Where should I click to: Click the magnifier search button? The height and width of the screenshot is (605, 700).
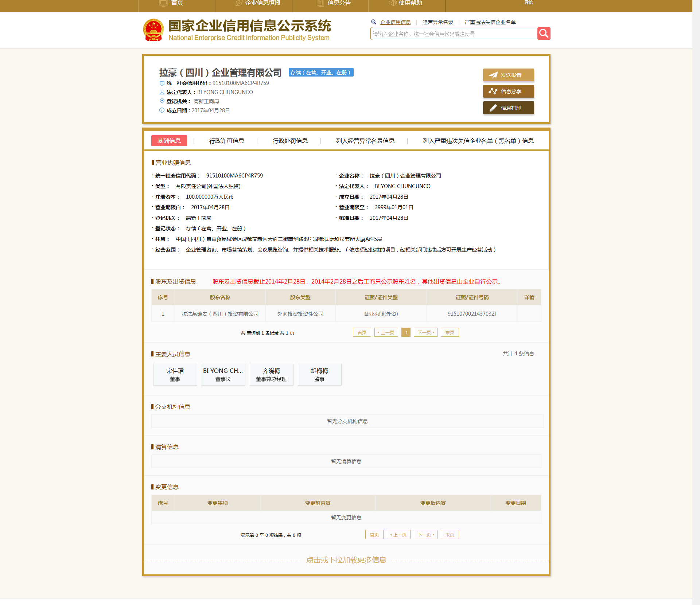pos(544,34)
